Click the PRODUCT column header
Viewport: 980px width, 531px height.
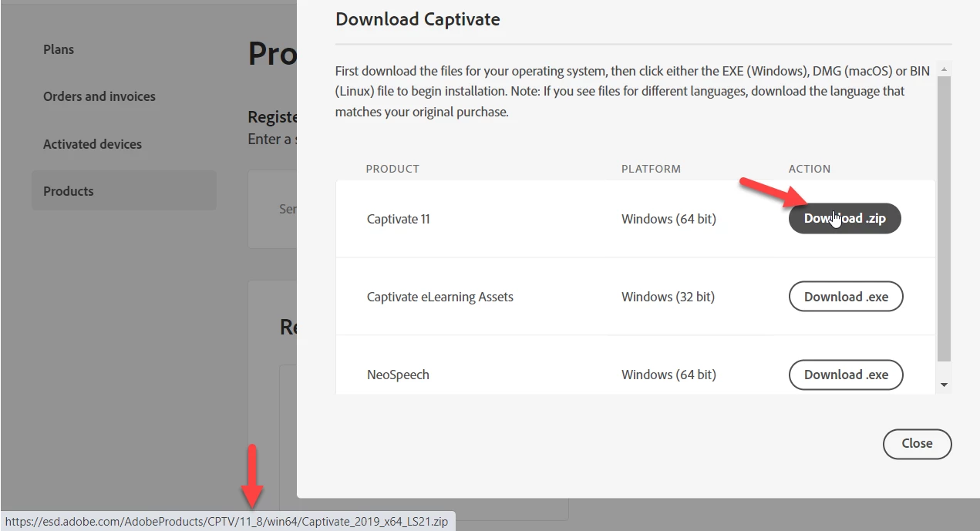point(392,169)
